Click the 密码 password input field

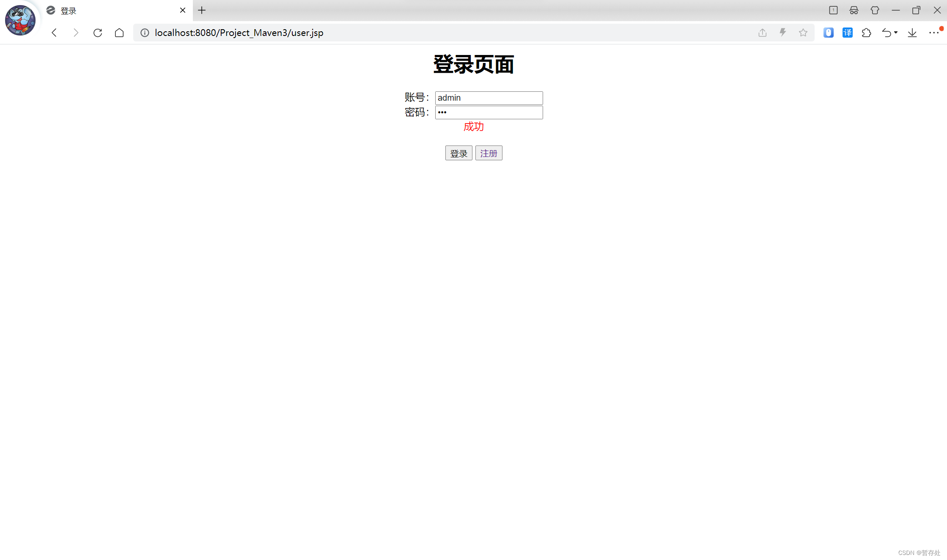[489, 112]
